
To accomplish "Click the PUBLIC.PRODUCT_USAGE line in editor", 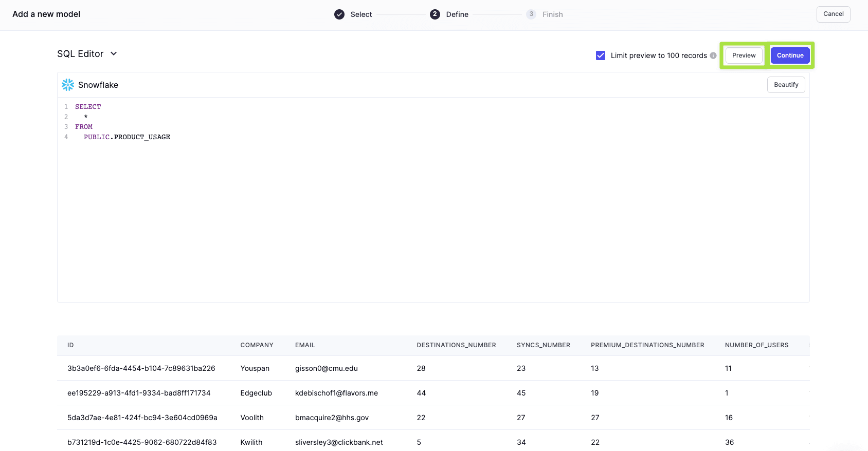I will click(127, 137).
